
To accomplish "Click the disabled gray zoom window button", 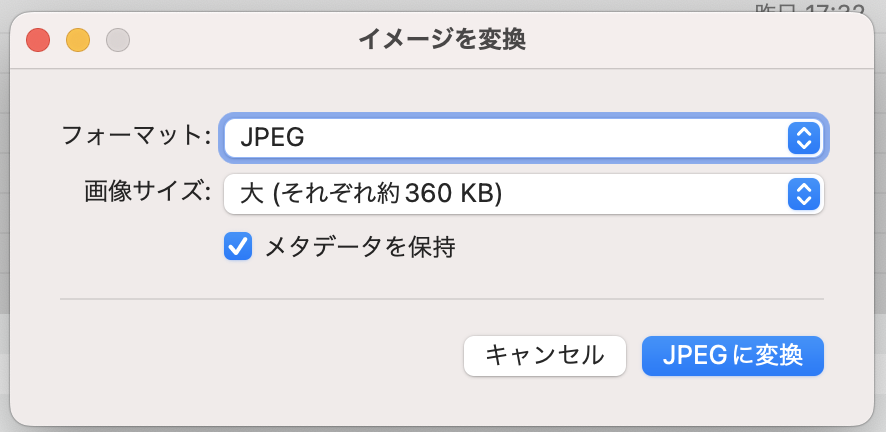I will 118,40.
